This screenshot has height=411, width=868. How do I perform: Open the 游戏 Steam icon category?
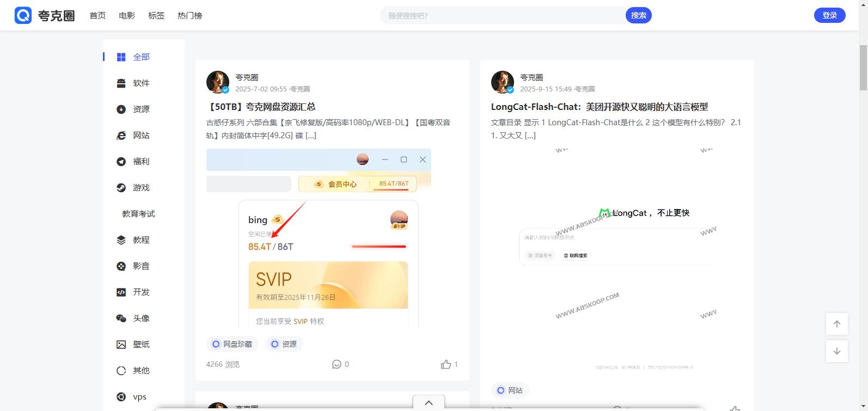121,188
